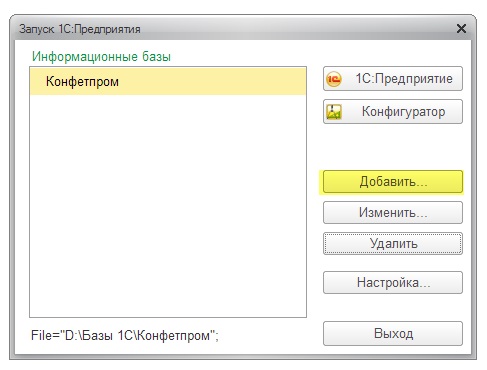
Task: Click the 1C logo icon on the Предприятие button
Action: click(334, 79)
